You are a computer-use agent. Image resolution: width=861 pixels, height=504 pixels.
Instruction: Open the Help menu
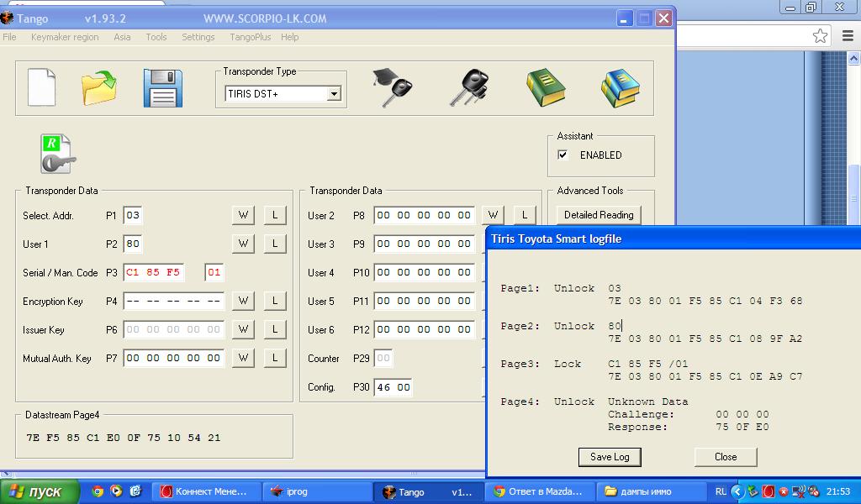[x=289, y=37]
